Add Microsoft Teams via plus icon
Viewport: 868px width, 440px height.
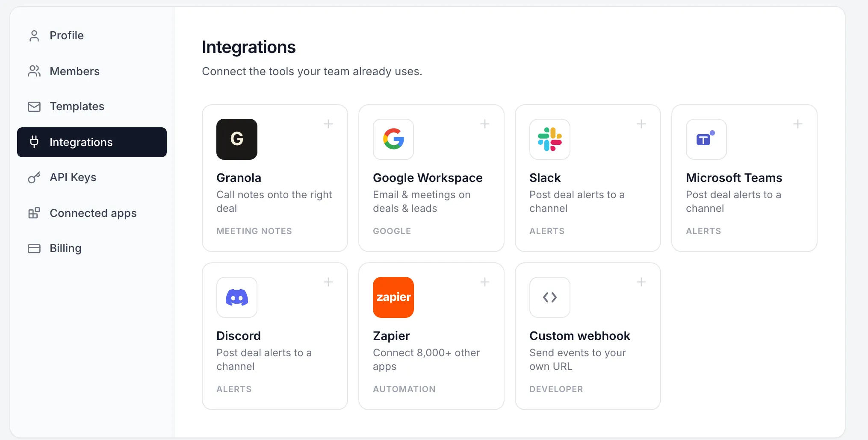[x=798, y=124]
